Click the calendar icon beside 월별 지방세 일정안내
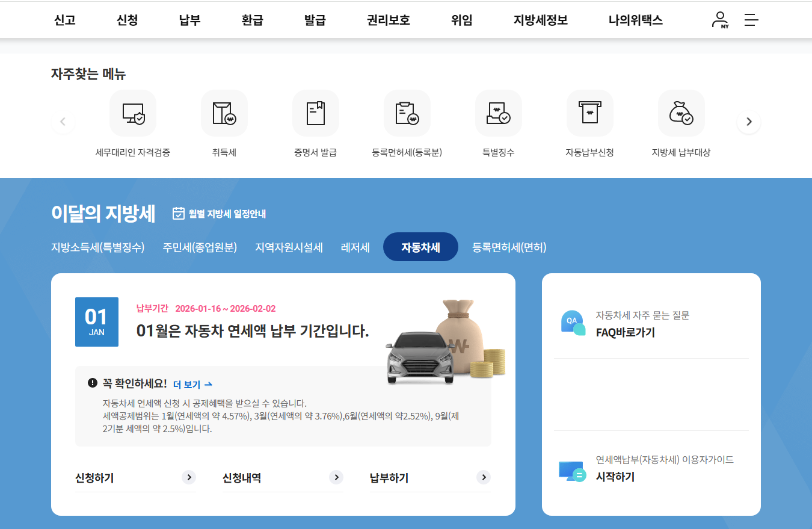This screenshot has height=529, width=812. point(179,213)
